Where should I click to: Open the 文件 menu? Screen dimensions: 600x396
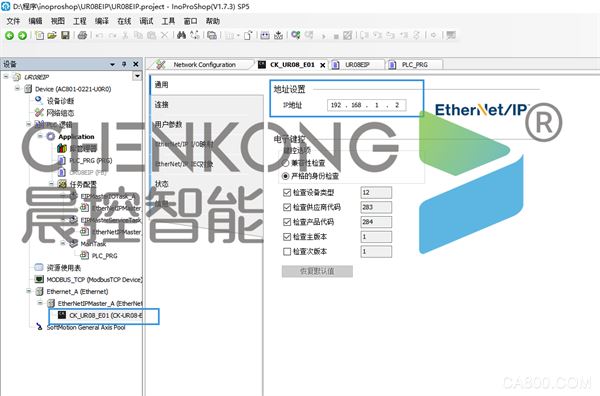click(x=13, y=21)
